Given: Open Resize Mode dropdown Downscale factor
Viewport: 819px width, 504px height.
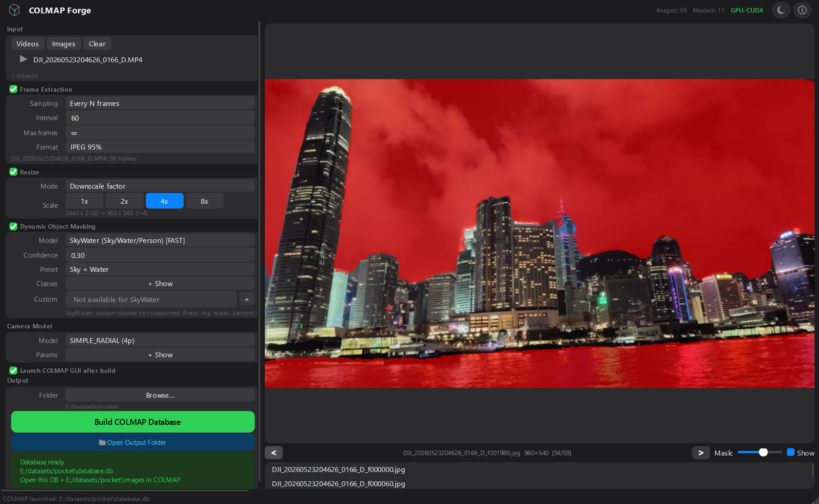Looking at the screenshot, I should click(160, 186).
